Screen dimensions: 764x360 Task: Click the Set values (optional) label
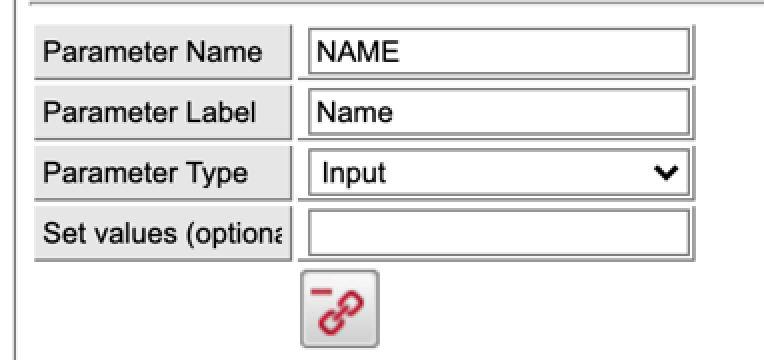[163, 233]
